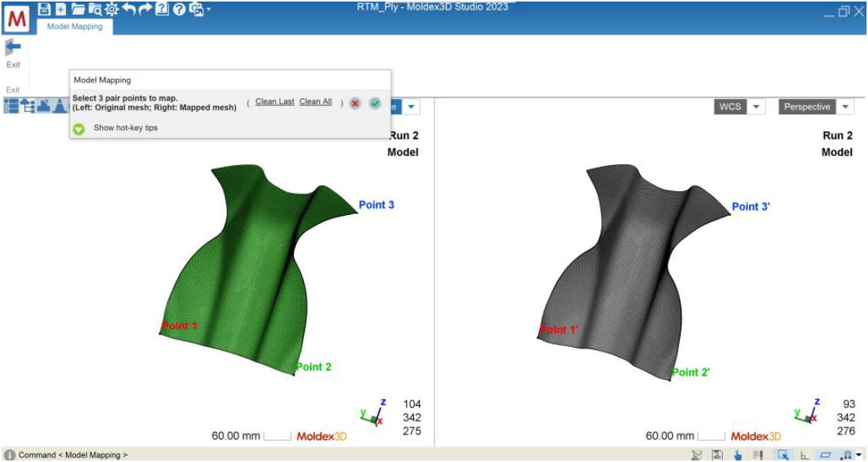Redo the last undone action
This screenshot has width=868, height=462.
pyautogui.click(x=145, y=9)
